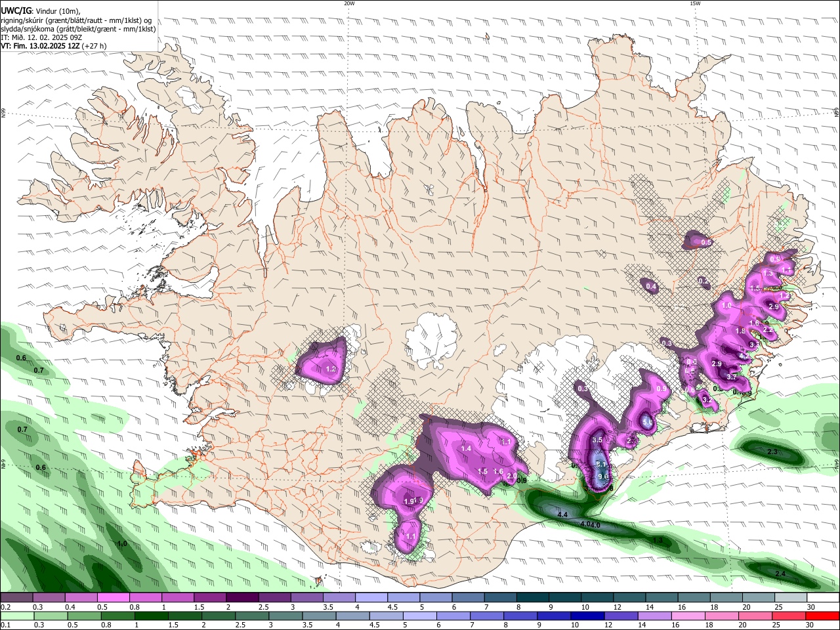840x630 pixels.
Task: Click the snow legend swatch between 0.2 and 0.3
Action: (x=16, y=598)
